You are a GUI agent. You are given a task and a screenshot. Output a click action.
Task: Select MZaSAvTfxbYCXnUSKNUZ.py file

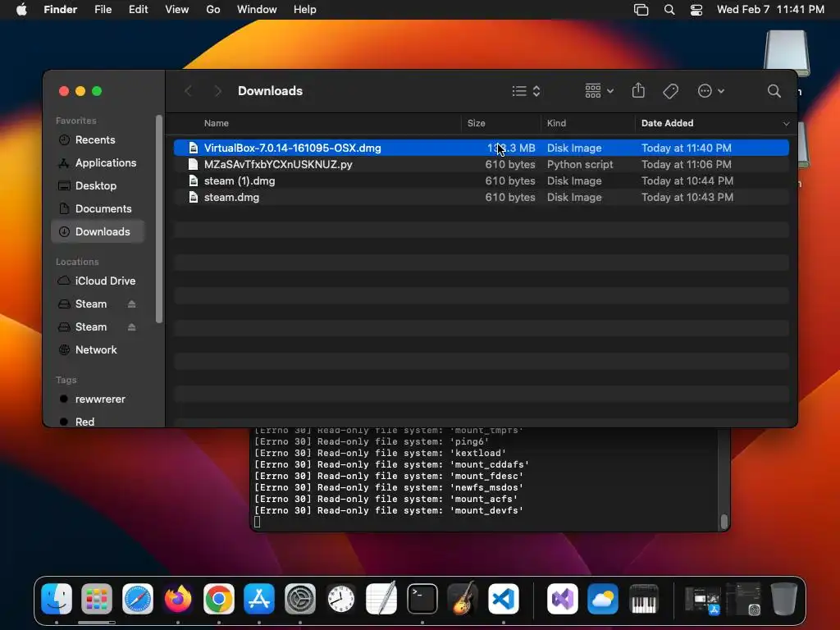(481, 164)
